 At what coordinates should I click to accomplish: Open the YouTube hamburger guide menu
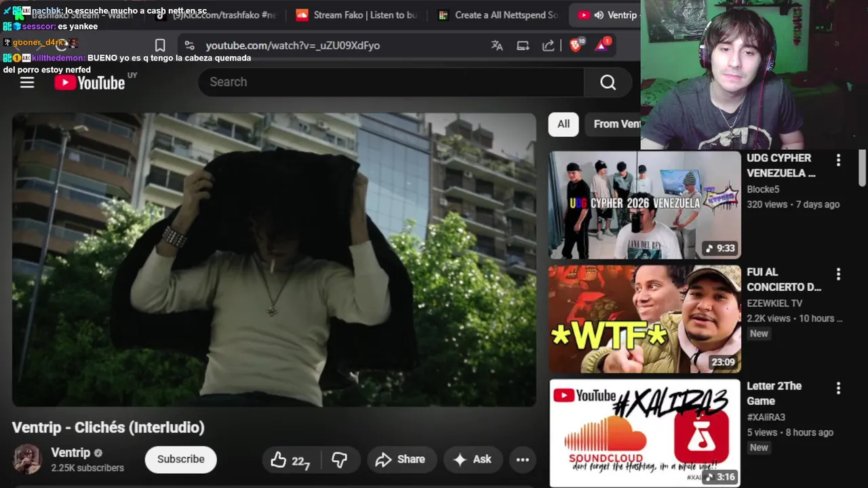point(27,83)
